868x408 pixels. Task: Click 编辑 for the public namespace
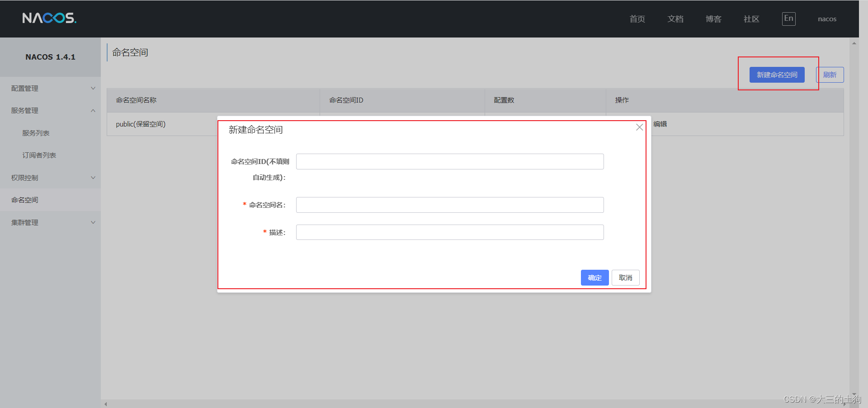point(660,124)
